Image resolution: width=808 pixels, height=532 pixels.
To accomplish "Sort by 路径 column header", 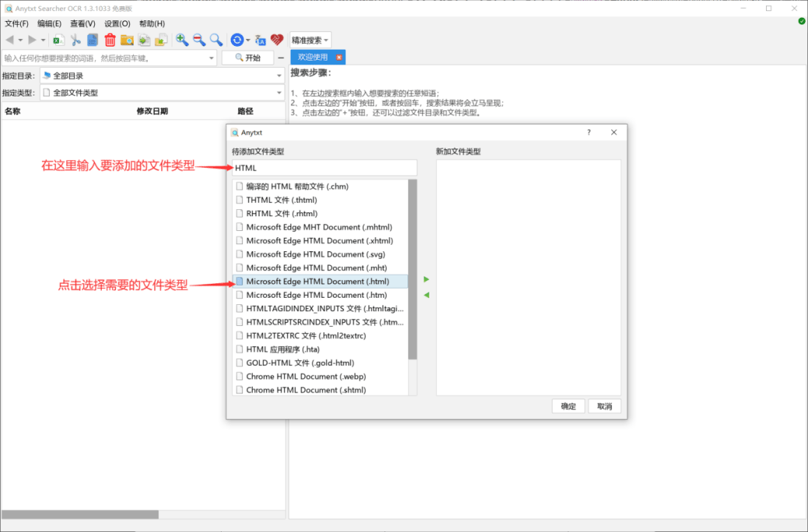I will coord(245,110).
